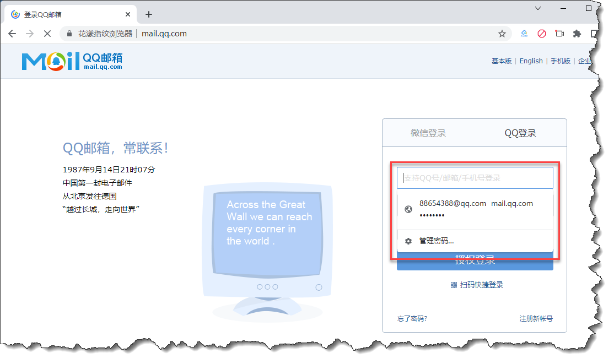This screenshot has width=614, height=364.
Task: Click the gear icon next to 管理密码
Action: point(408,241)
